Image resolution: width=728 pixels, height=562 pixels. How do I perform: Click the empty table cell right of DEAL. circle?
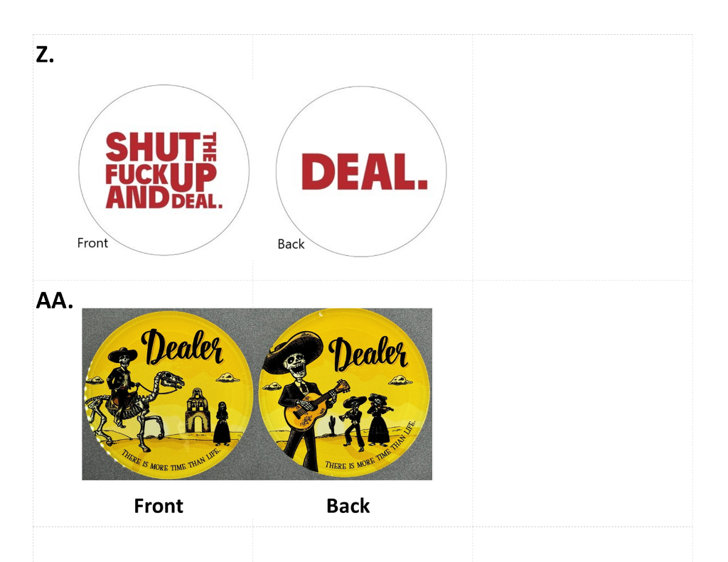582,157
